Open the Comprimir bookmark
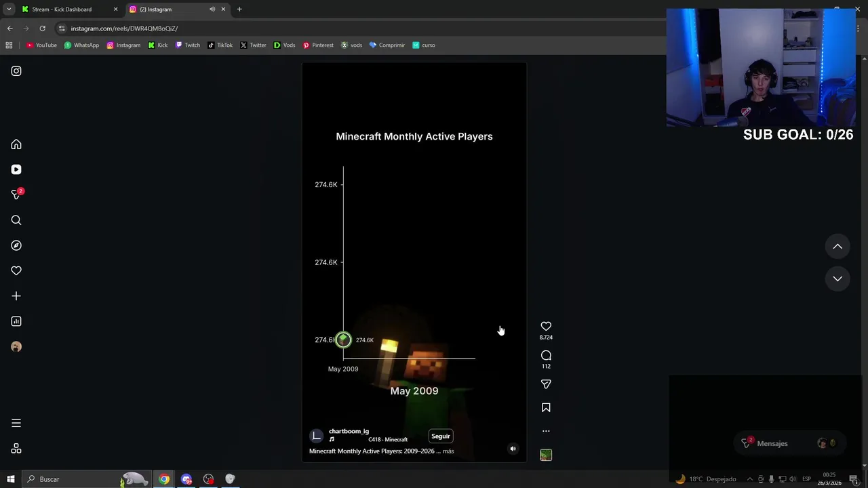The height and width of the screenshot is (488, 868). 387,45
